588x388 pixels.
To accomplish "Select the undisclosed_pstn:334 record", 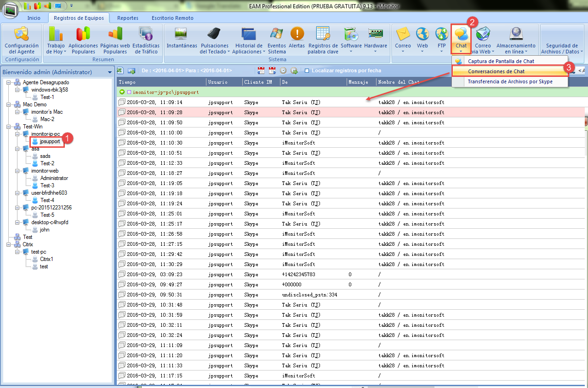I will [352, 295].
